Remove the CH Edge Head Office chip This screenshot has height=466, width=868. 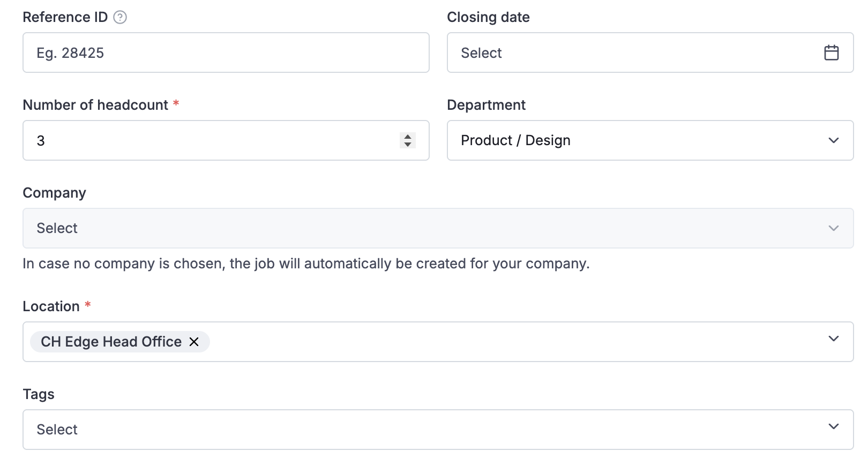coord(194,342)
